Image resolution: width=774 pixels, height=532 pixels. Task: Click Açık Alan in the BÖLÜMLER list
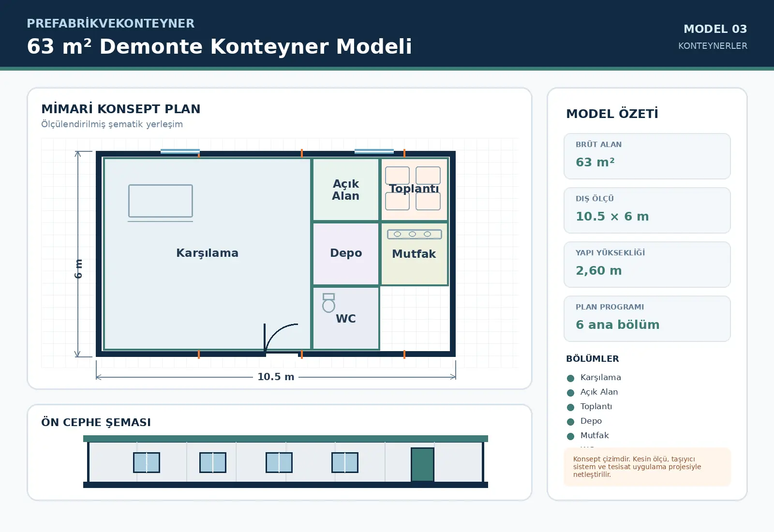click(599, 392)
